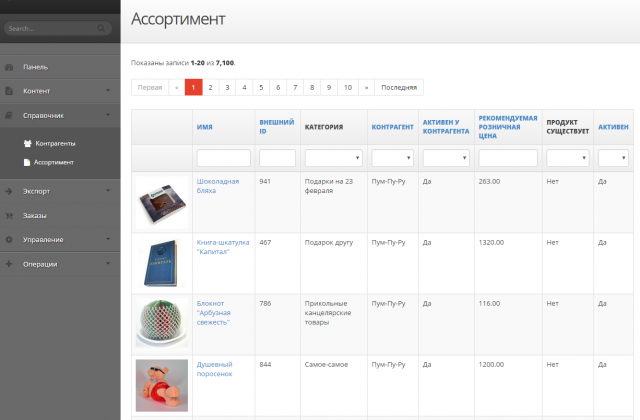640x420 pixels.
Task: Expand the Контент menu arrow
Action: click(x=108, y=91)
